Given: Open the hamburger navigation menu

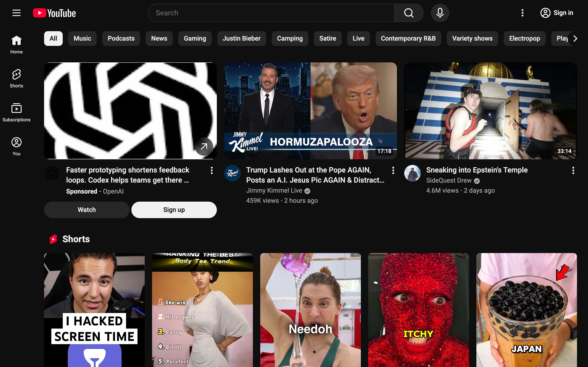Looking at the screenshot, I should tap(16, 13).
